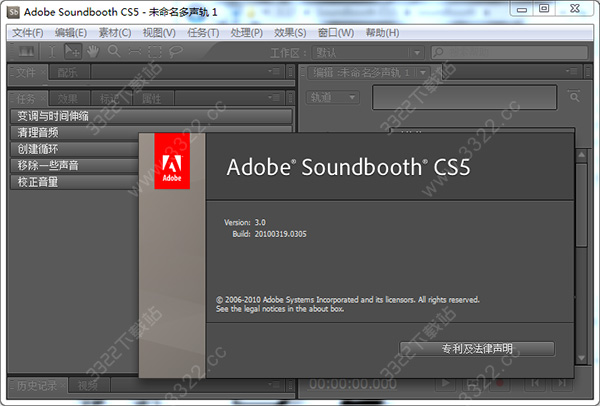Open the 效果(S) menu
The height and width of the screenshot is (406, 600).
point(290,33)
